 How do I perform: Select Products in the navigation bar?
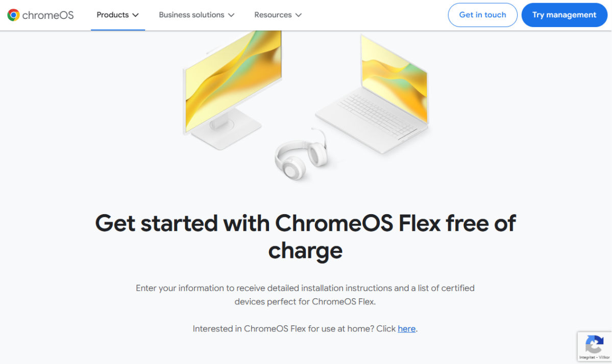(113, 15)
